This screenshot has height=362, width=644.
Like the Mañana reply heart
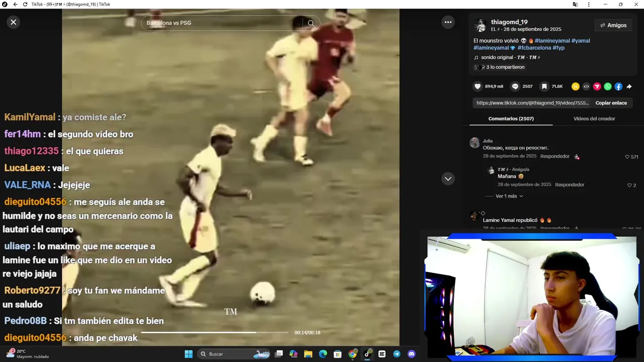(x=629, y=186)
